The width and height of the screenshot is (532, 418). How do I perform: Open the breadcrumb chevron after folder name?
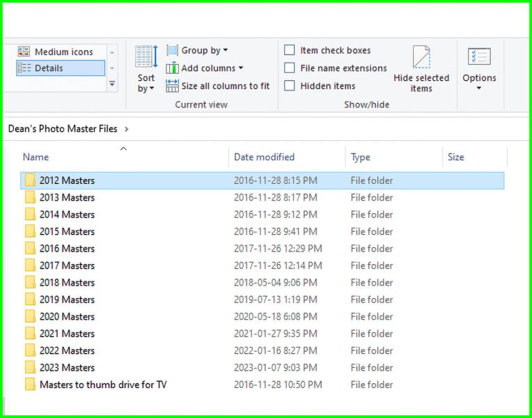(x=125, y=129)
